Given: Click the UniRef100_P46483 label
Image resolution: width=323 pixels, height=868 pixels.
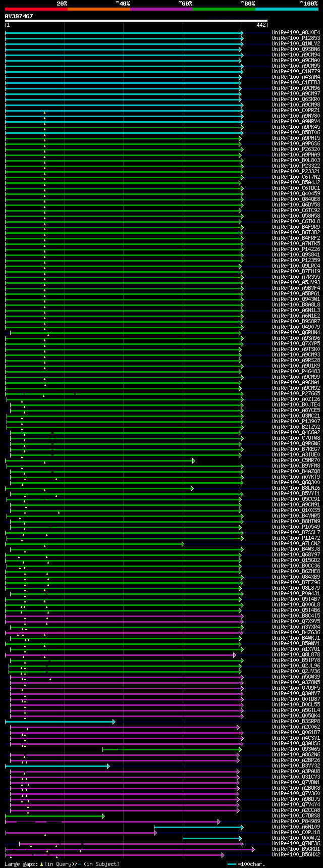Looking at the screenshot, I should [x=296, y=372].
